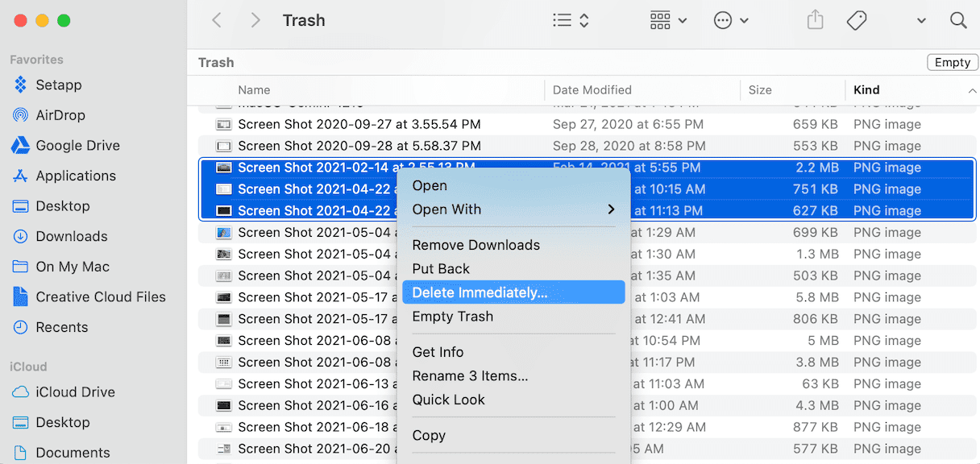Choose Delete Immediately… from context menu

(x=513, y=292)
